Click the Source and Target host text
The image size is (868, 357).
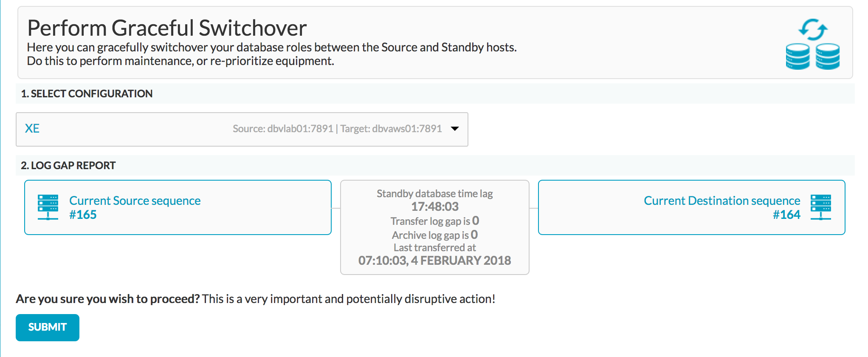click(337, 129)
